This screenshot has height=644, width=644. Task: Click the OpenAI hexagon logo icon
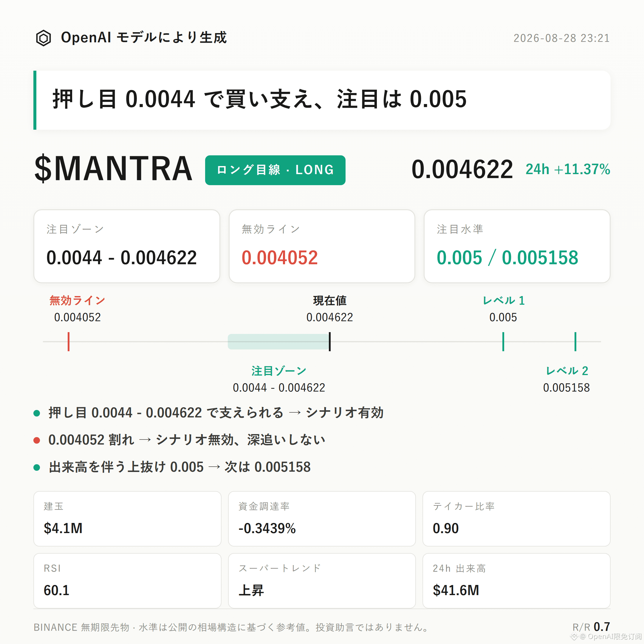[43, 38]
